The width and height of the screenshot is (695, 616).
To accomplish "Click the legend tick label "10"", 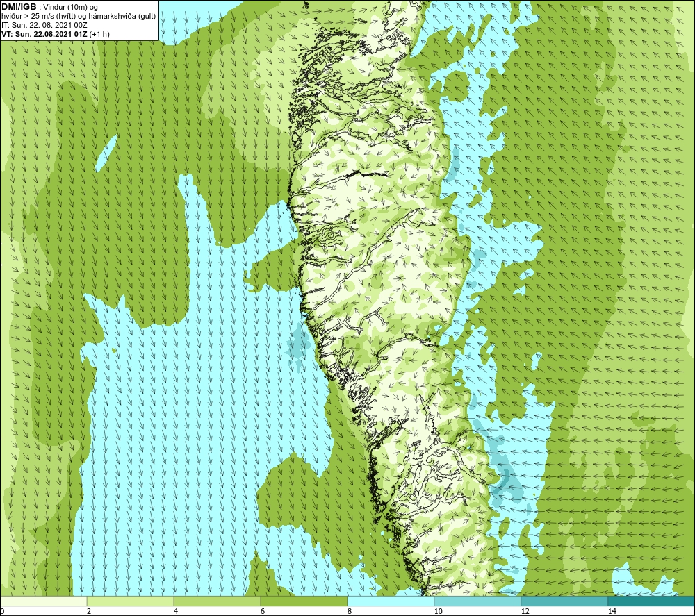I will coord(438,611).
